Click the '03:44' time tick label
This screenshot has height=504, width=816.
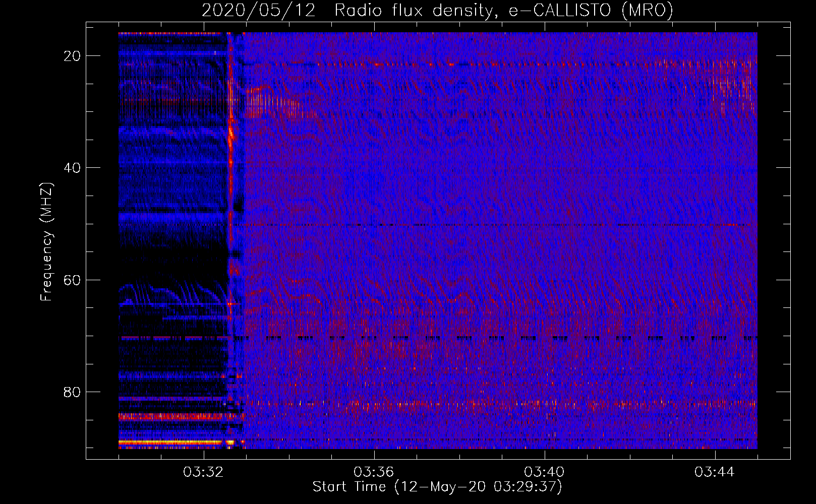(715, 472)
